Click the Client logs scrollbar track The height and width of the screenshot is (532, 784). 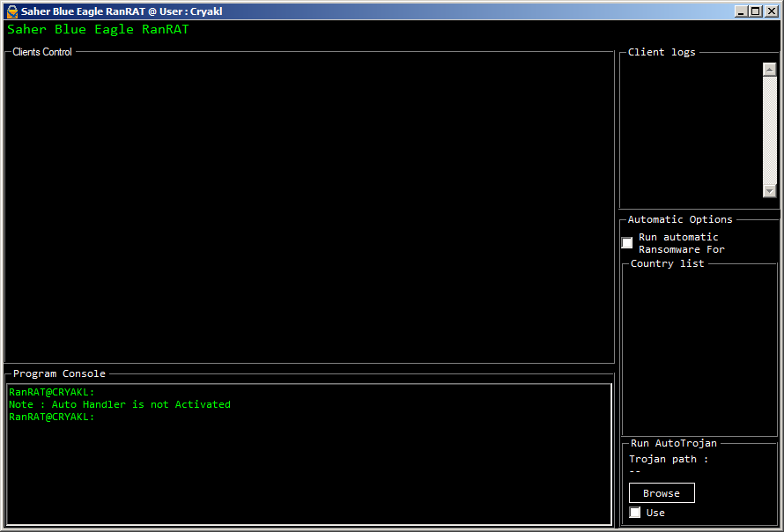coord(770,130)
